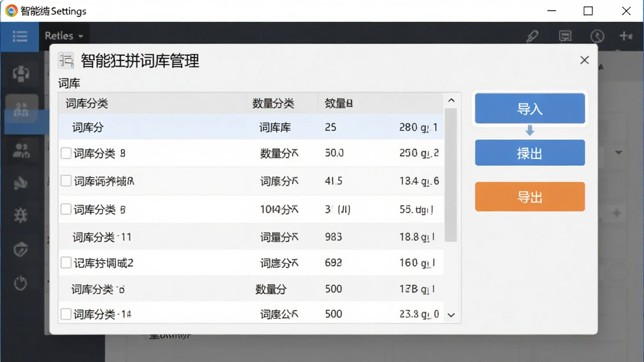The image size is (644, 362).
Task: Click the middle blue button below 导入
Action: (530, 153)
